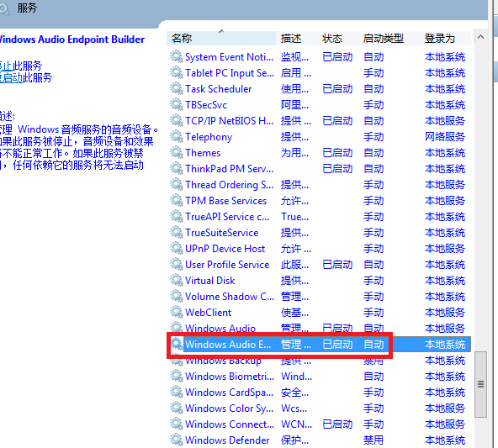Select the TBSecSvc service name

pyautogui.click(x=206, y=105)
